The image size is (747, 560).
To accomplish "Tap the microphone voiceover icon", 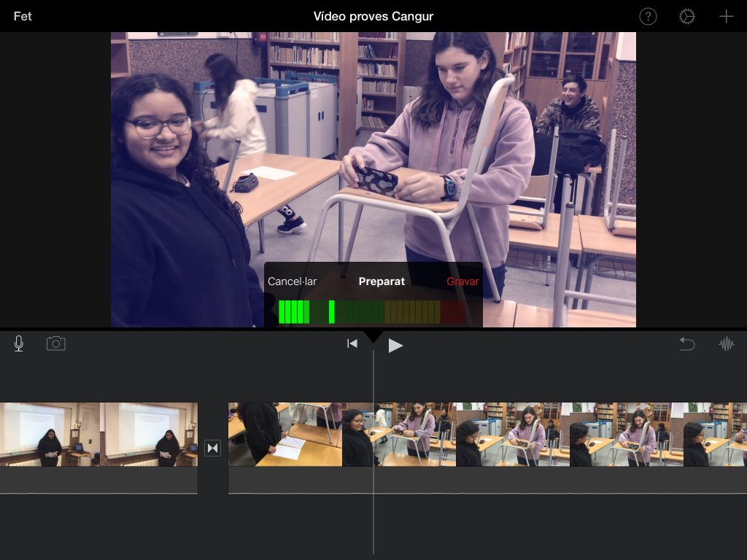I will [x=19, y=344].
